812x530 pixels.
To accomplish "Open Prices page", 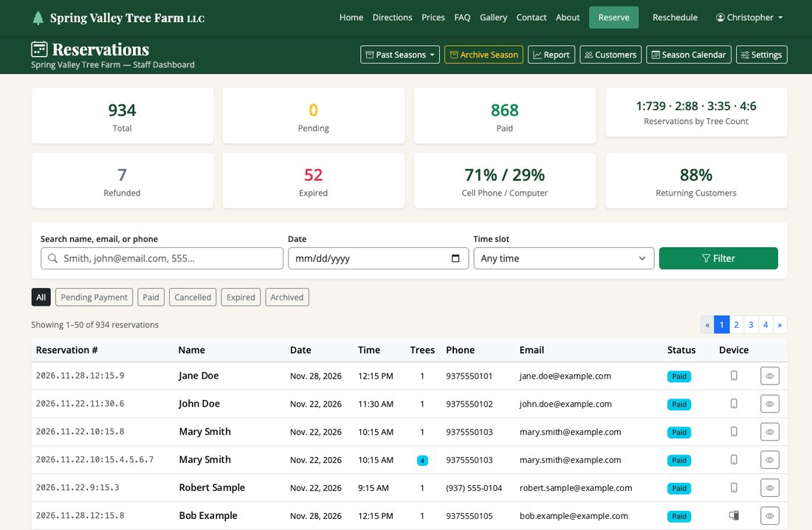I will click(433, 18).
